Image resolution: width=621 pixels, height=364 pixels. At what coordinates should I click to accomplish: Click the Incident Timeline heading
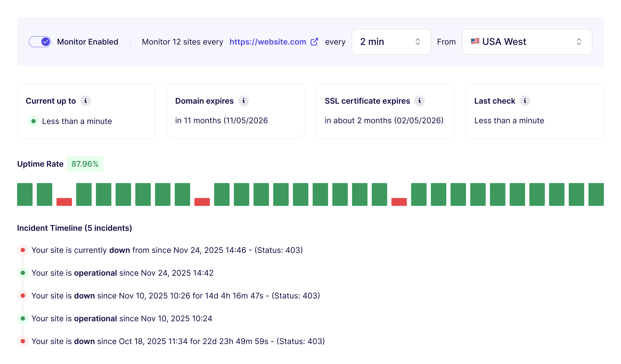(x=75, y=228)
